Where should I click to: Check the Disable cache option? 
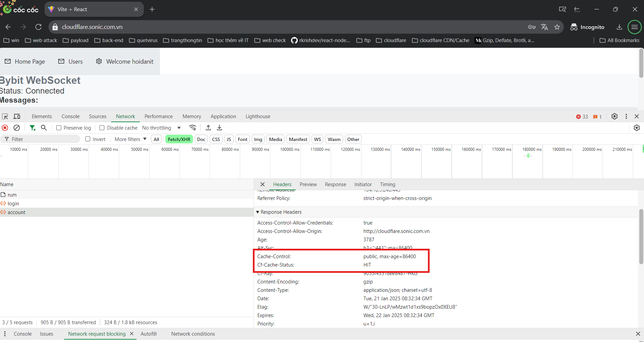point(102,128)
